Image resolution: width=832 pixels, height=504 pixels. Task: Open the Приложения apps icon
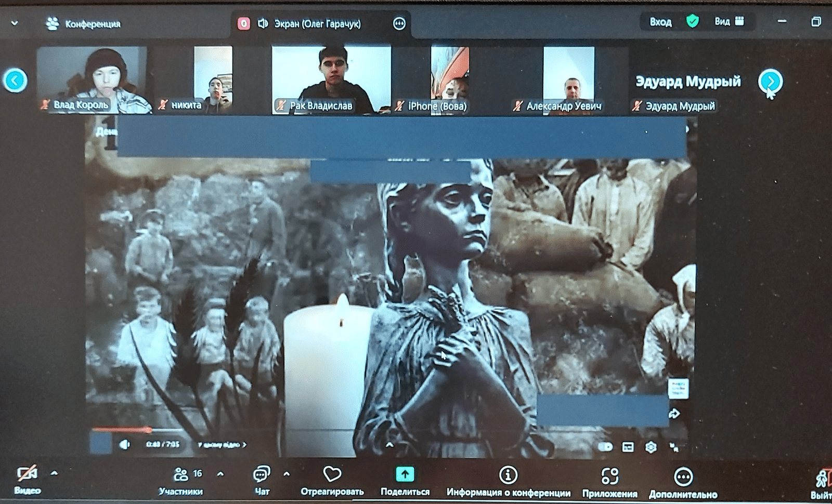tap(609, 475)
